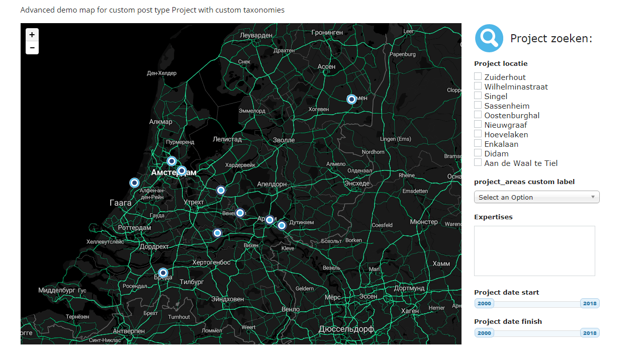Click the blue search magnifier icon
Screen dimensions: 644x351
coord(489,38)
